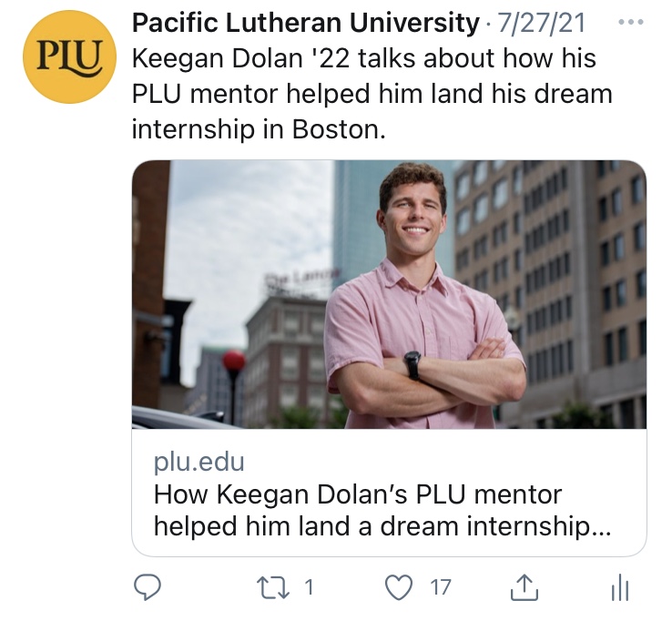Open Pacific Lutheran University profile name
This screenshot has width=672, height=621.
pos(306,23)
